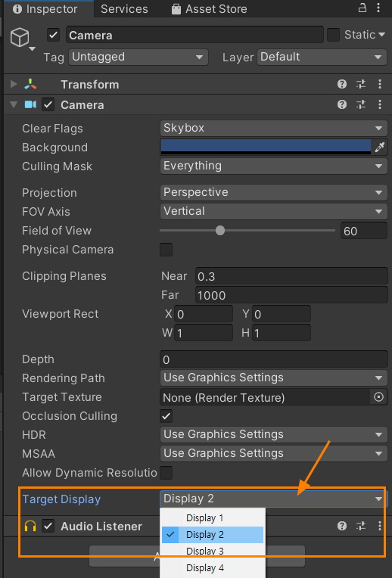Enable the Static checkbox
The width and height of the screenshot is (392, 578).
[334, 35]
